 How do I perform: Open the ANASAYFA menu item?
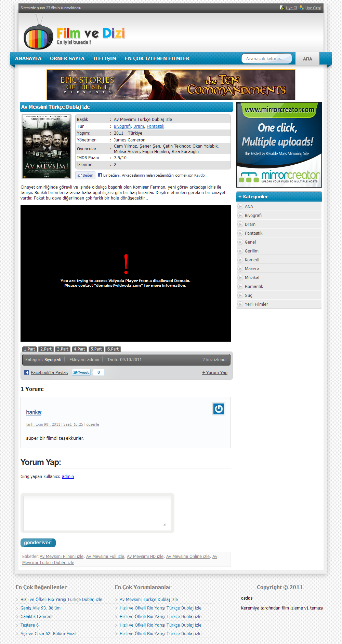pos(28,58)
